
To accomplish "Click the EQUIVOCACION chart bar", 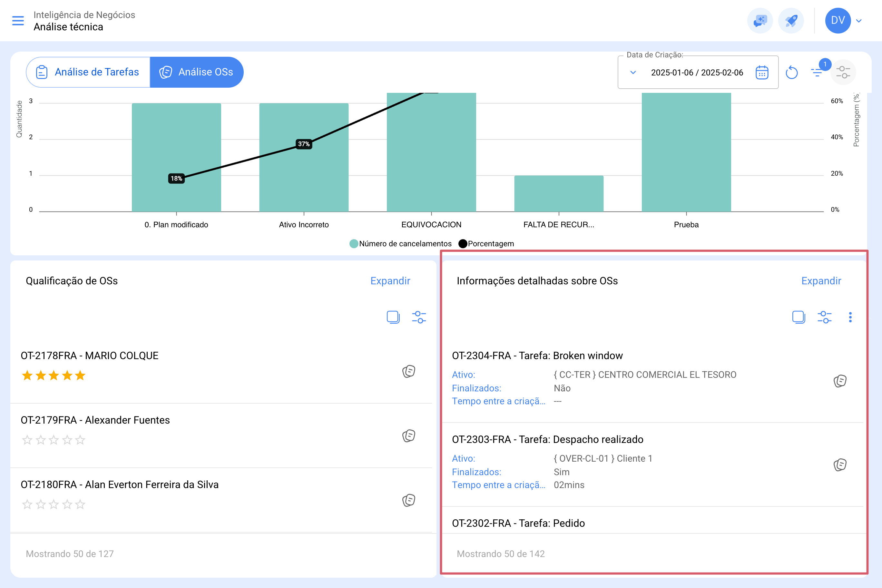I will click(x=431, y=152).
